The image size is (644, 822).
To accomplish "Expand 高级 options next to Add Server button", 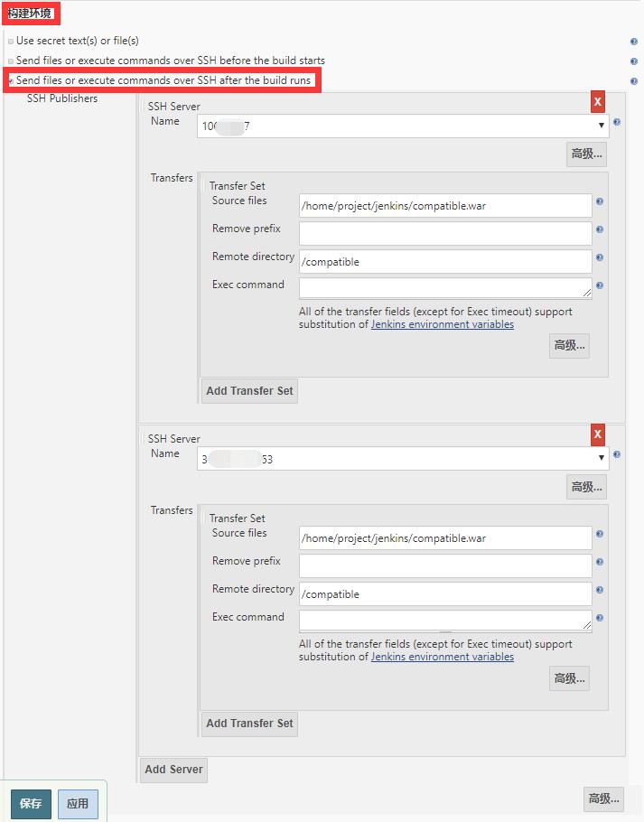I will coord(603,799).
